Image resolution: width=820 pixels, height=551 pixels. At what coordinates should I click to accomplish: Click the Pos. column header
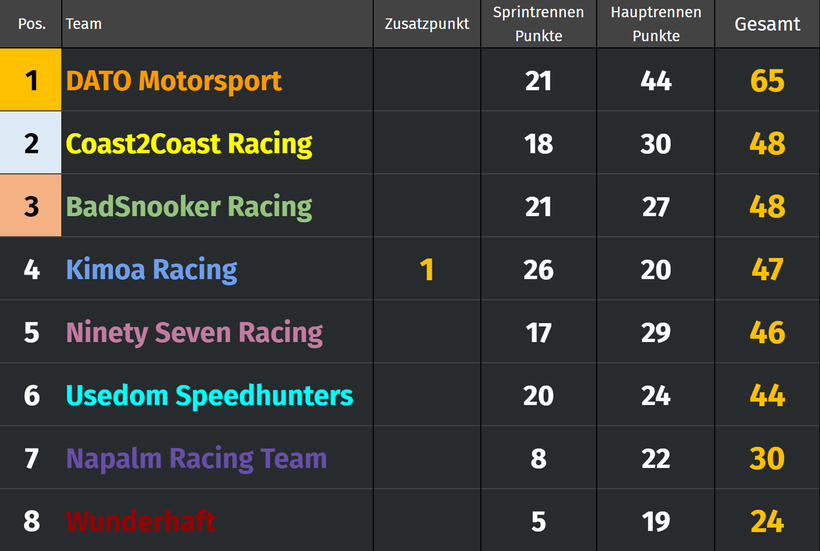coord(31,24)
